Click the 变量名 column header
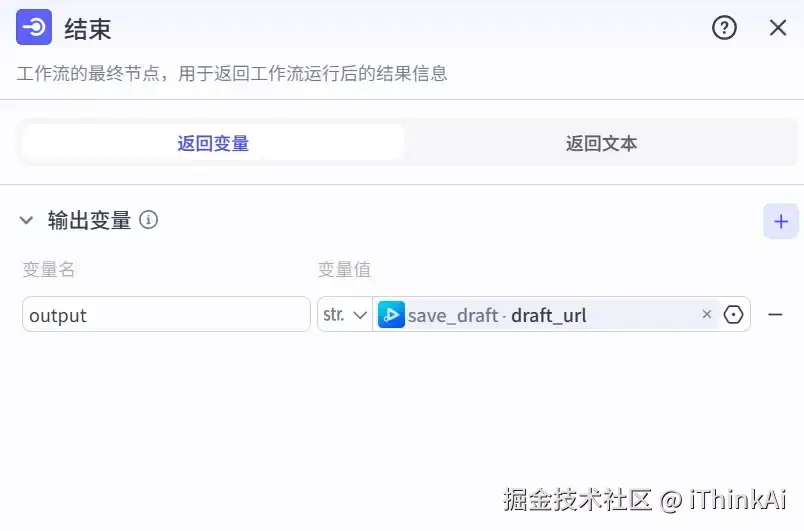This screenshot has width=804, height=531. 49,269
